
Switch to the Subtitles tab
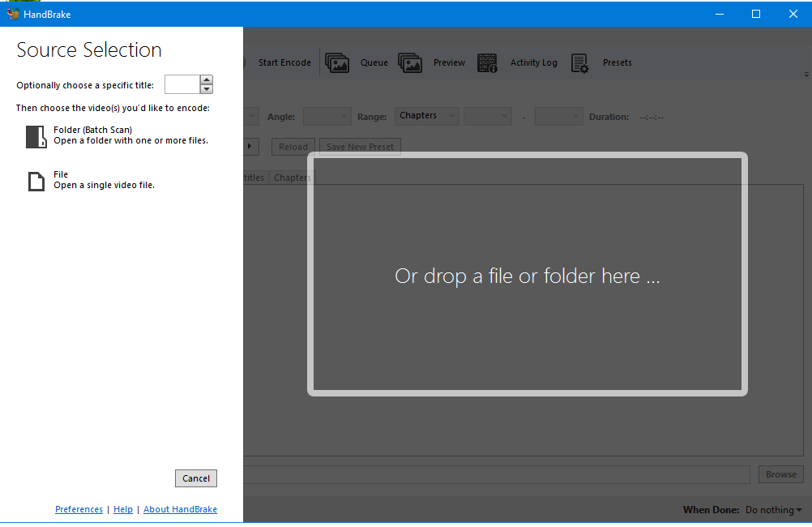pyautogui.click(x=254, y=177)
